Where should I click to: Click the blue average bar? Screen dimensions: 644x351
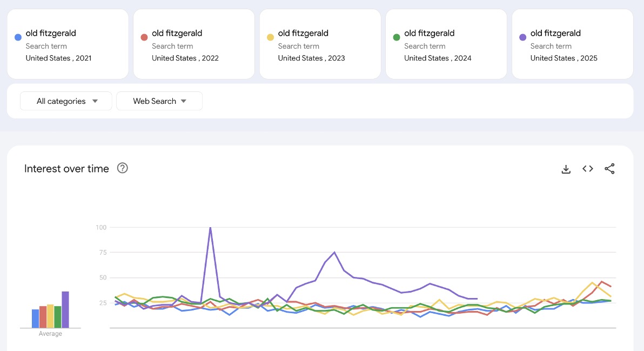click(x=35, y=319)
